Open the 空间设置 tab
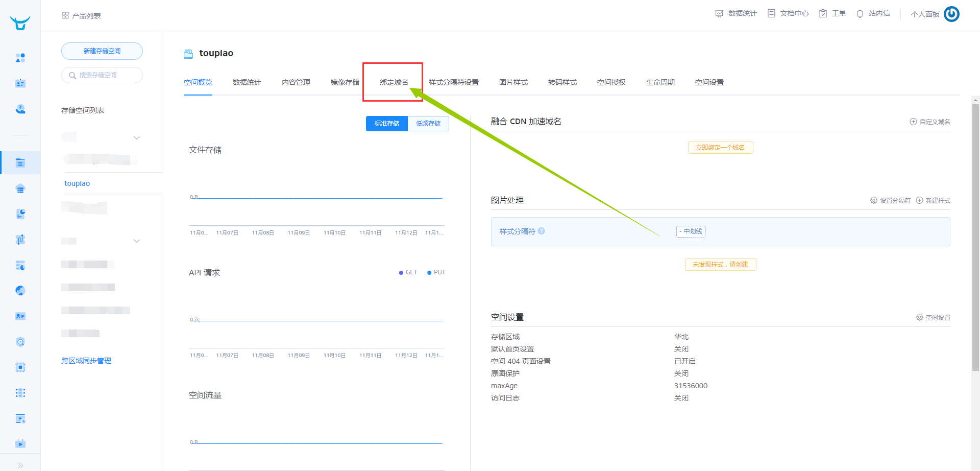Viewport: 980px width, 471px height. (x=709, y=82)
